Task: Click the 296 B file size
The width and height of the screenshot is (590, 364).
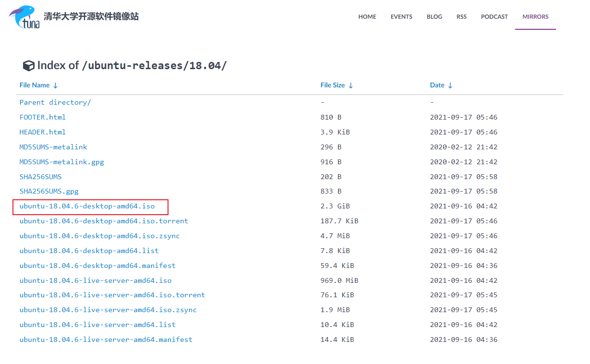Action: tap(331, 147)
